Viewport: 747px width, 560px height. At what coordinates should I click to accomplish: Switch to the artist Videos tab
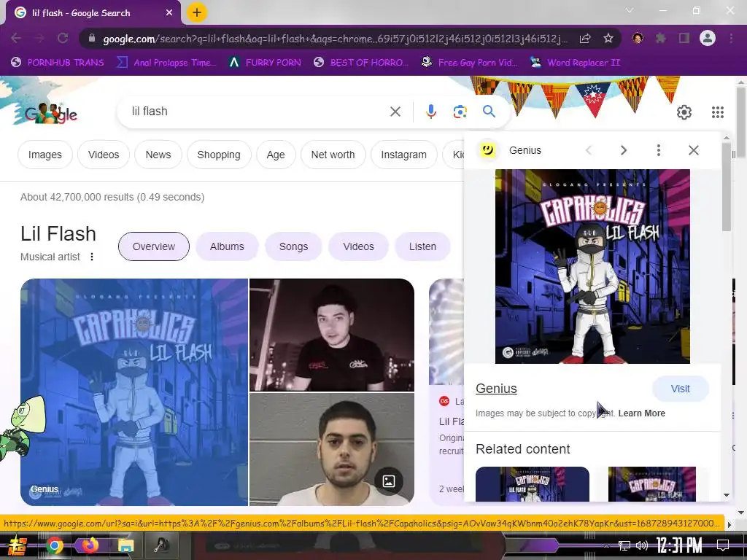(x=358, y=246)
